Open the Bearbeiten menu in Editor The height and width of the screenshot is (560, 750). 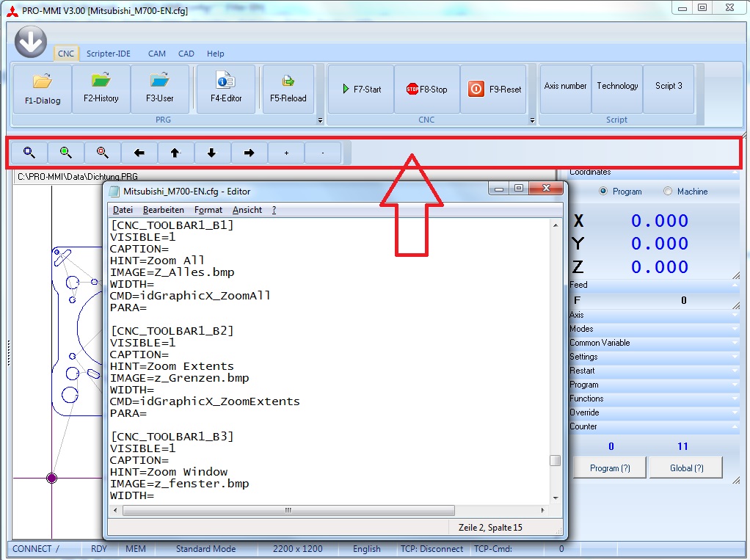point(164,210)
